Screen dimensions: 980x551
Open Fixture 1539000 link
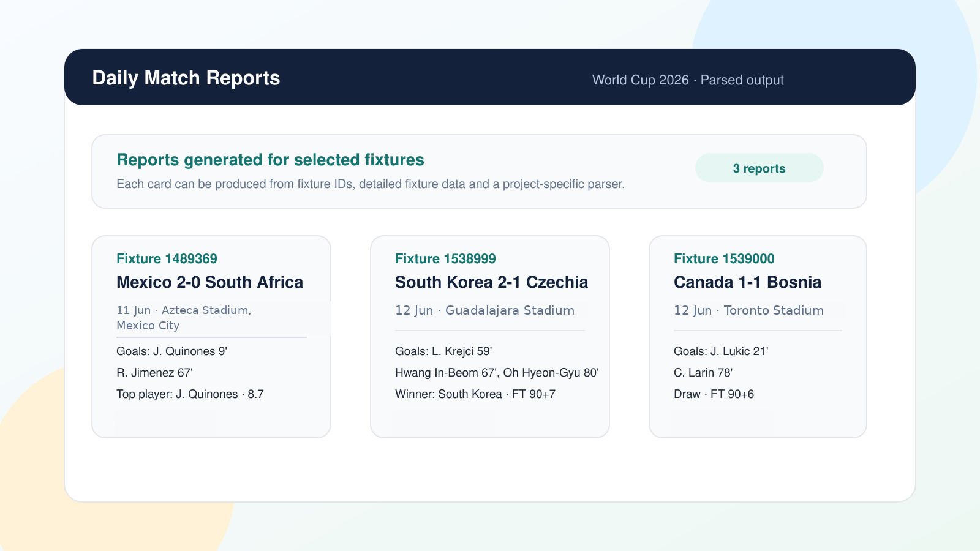coord(724,258)
